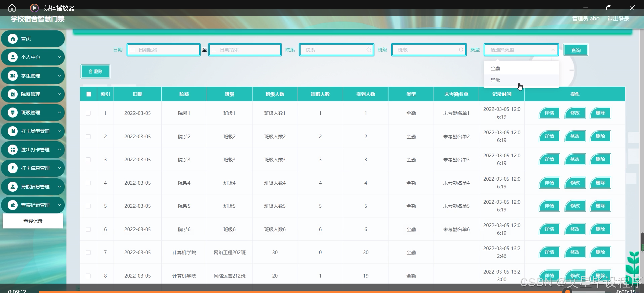Click the 请假信息管理 sidebar icon
This screenshot has height=293, width=644.
(x=13, y=186)
